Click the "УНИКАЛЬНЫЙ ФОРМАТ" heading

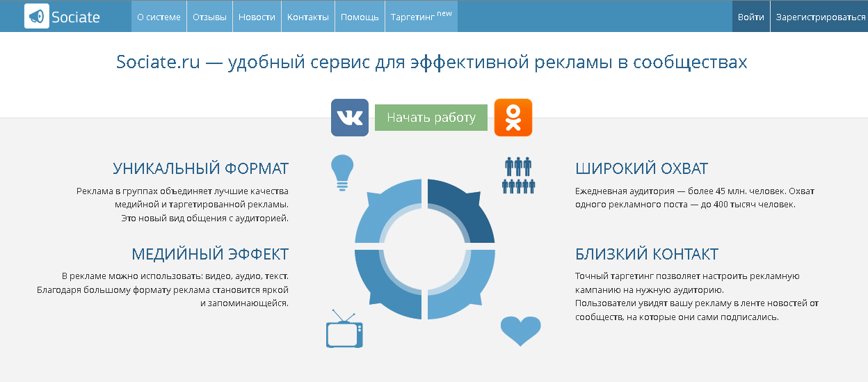point(200,168)
